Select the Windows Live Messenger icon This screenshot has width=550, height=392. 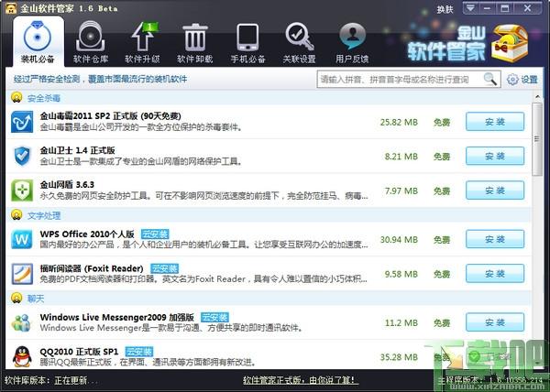(22, 321)
